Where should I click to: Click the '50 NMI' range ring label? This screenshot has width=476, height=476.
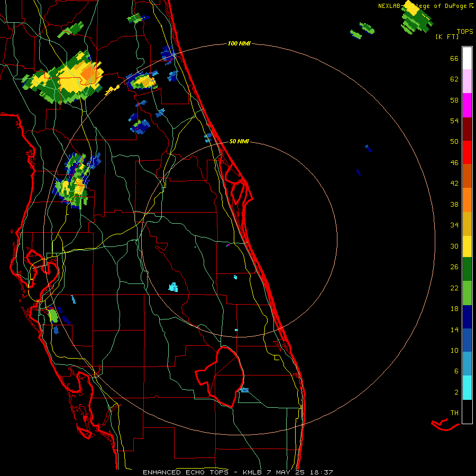pyautogui.click(x=239, y=141)
